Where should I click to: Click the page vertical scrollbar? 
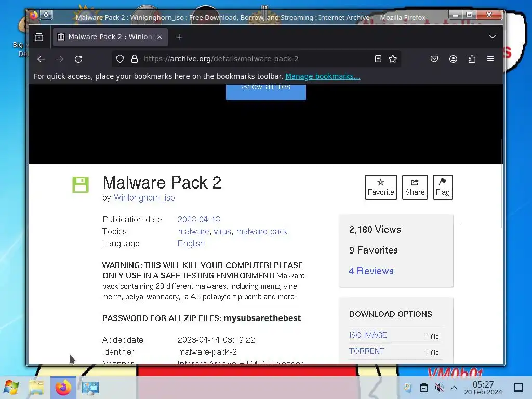click(x=501, y=183)
